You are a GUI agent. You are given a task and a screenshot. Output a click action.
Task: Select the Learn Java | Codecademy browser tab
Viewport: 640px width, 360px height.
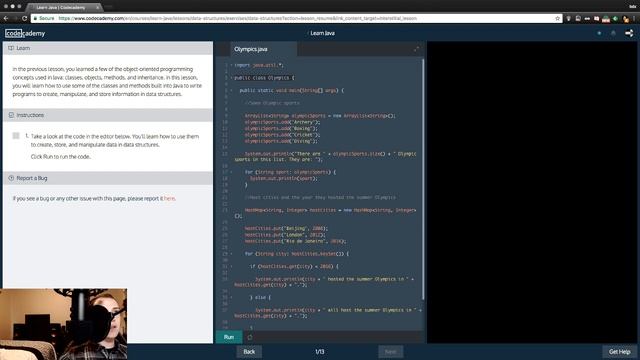[64, 7]
